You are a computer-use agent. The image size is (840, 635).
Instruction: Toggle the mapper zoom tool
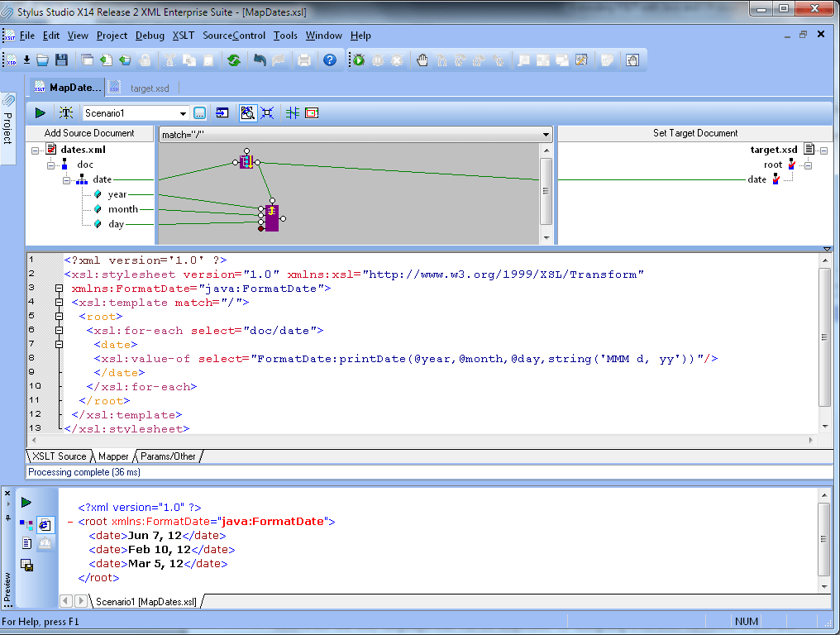click(x=247, y=112)
